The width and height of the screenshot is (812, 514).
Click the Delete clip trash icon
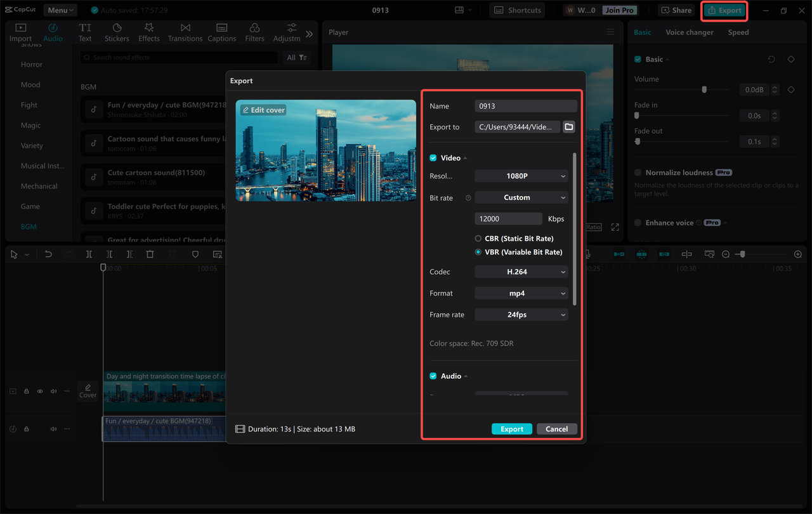(150, 254)
